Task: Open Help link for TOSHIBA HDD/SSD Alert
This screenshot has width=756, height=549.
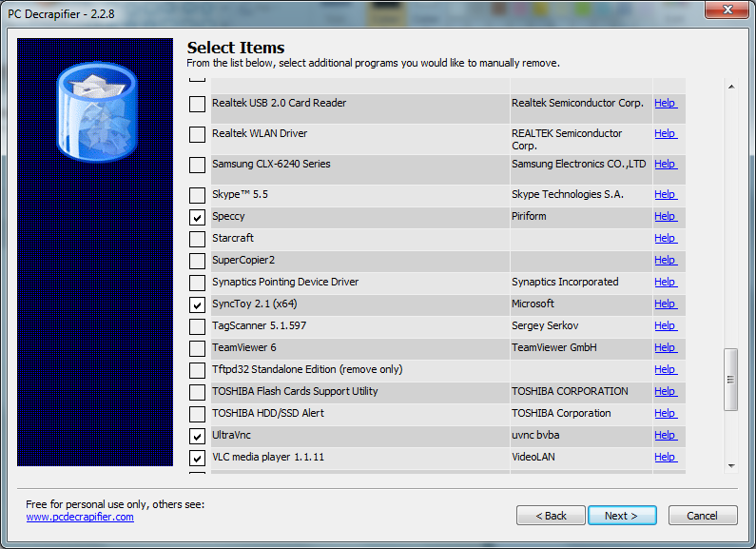Action: 666,413
